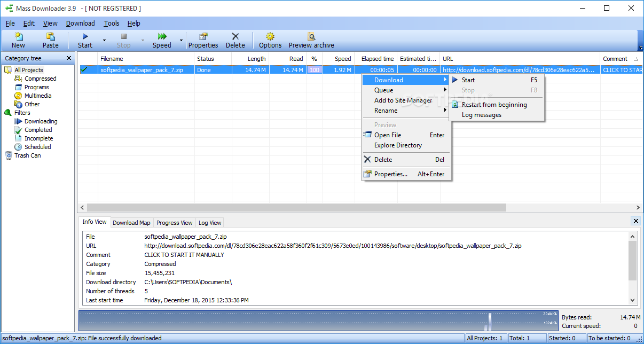Click the Elapsed time column header

(376, 59)
